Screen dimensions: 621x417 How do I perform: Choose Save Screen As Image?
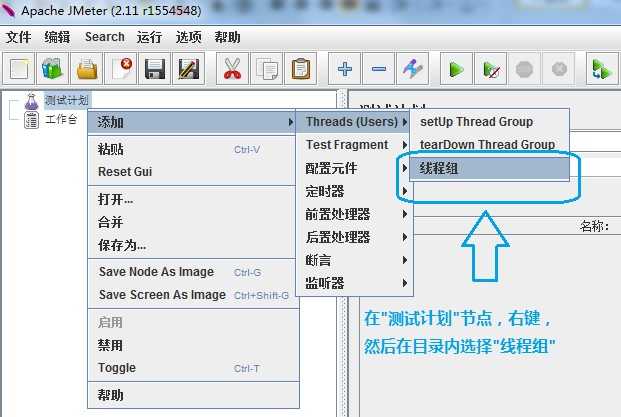192,295
